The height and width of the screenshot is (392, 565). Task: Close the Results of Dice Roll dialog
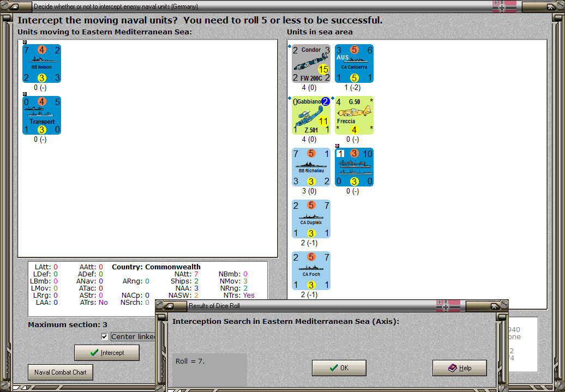(x=495, y=306)
